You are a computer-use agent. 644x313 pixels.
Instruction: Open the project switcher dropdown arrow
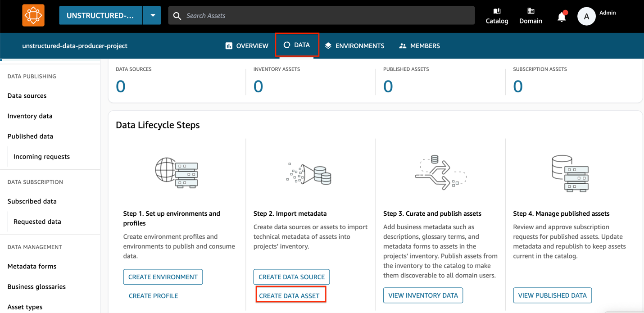pyautogui.click(x=152, y=15)
